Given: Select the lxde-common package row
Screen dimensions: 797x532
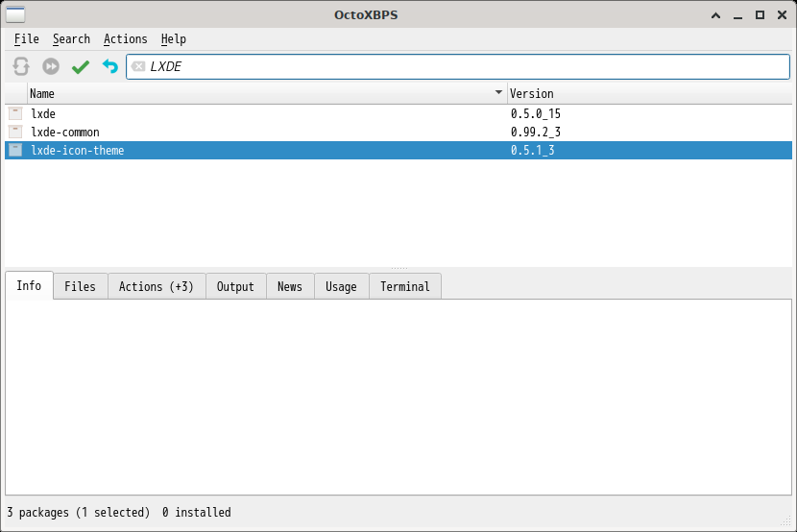Looking at the screenshot, I should point(398,132).
